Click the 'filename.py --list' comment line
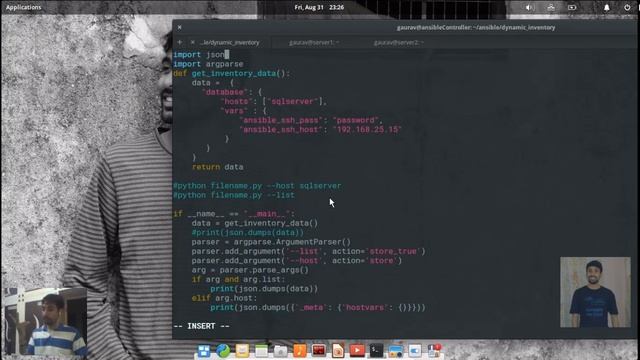The width and height of the screenshot is (640, 360). (x=234, y=195)
